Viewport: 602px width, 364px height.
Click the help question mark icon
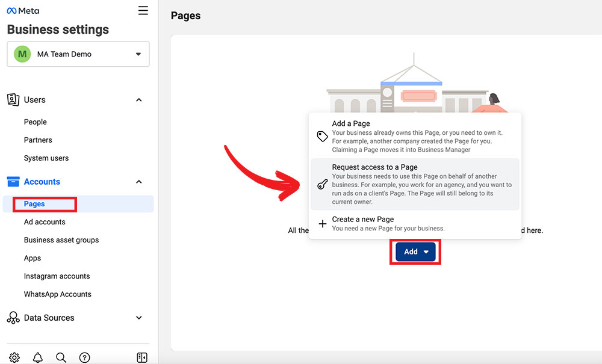pyautogui.click(x=85, y=357)
